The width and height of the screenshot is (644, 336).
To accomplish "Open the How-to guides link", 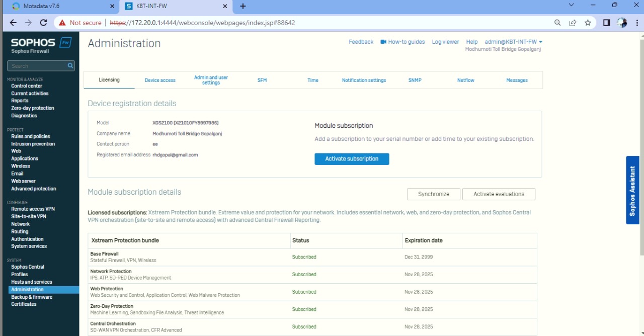I will 403,42.
